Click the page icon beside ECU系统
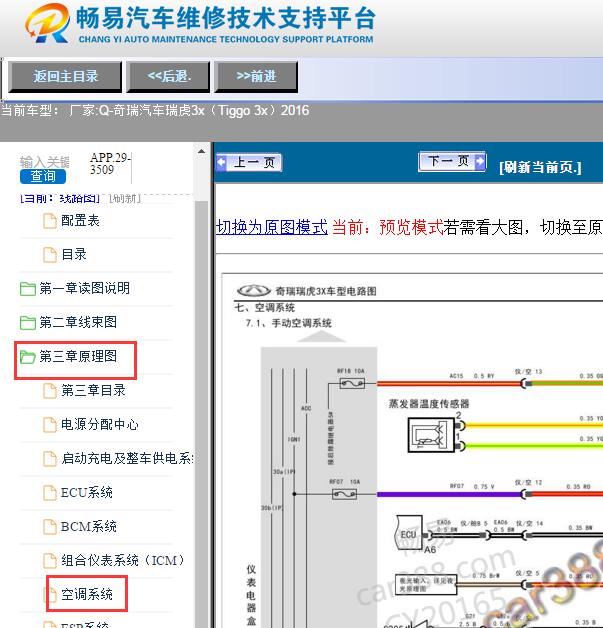The image size is (603, 628). coord(50,493)
